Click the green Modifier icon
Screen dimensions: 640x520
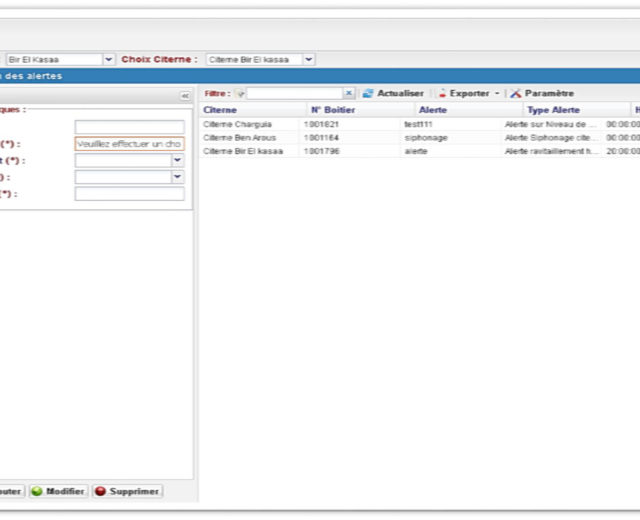tap(37, 492)
